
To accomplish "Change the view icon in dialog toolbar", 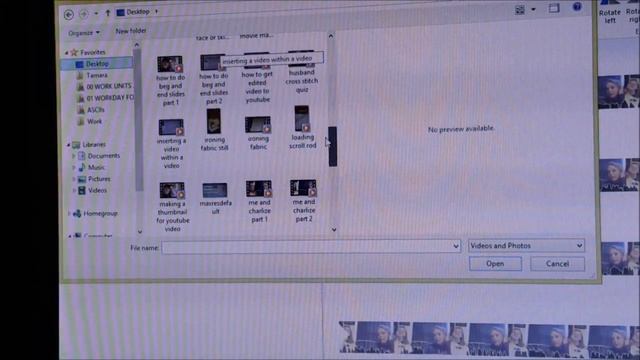I will tap(520, 10).
